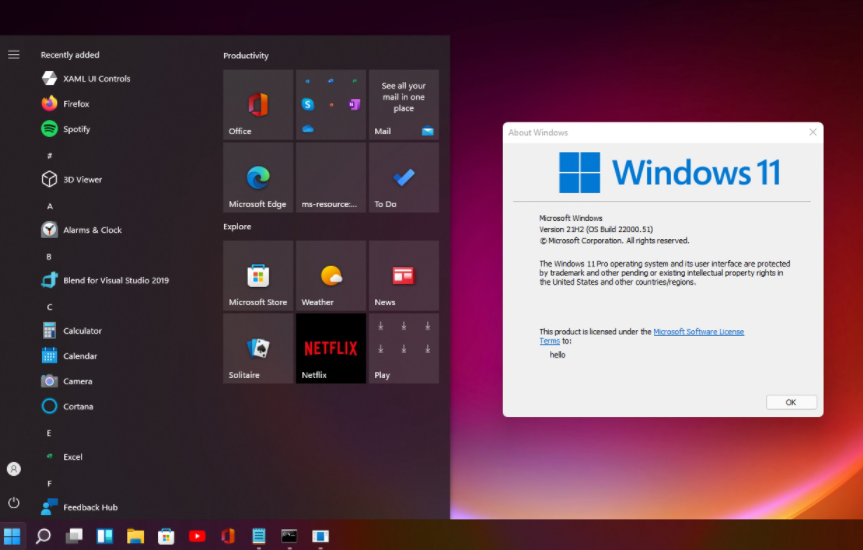Expand the Office apps tile folder
This screenshot has width=863, height=550.
[330, 104]
